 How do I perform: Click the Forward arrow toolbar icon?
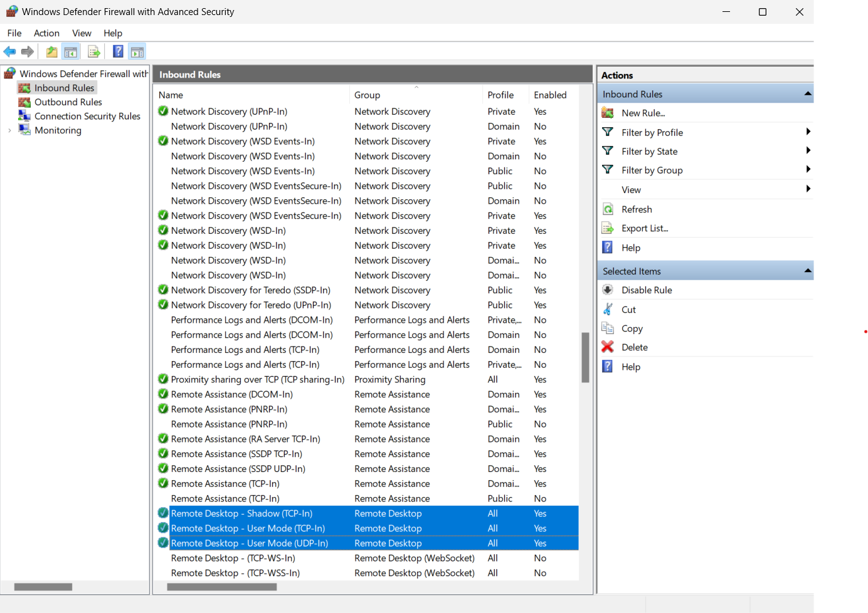tap(27, 52)
